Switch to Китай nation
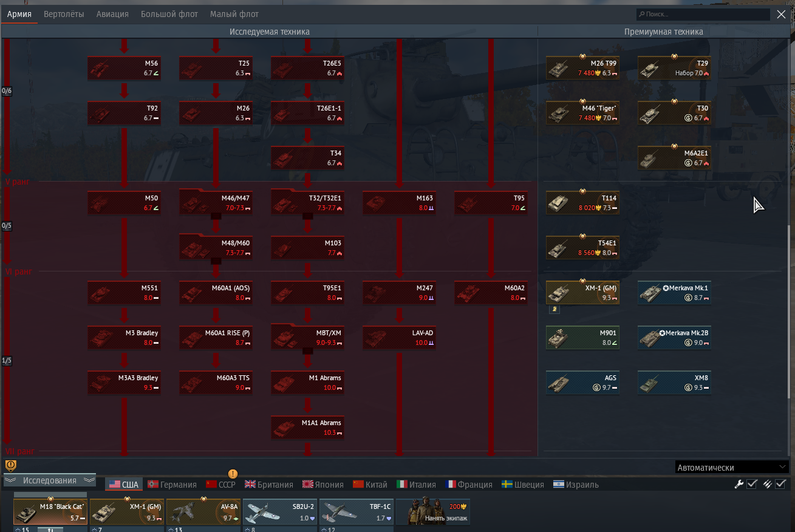Image resolution: width=795 pixels, height=532 pixels. point(370,485)
